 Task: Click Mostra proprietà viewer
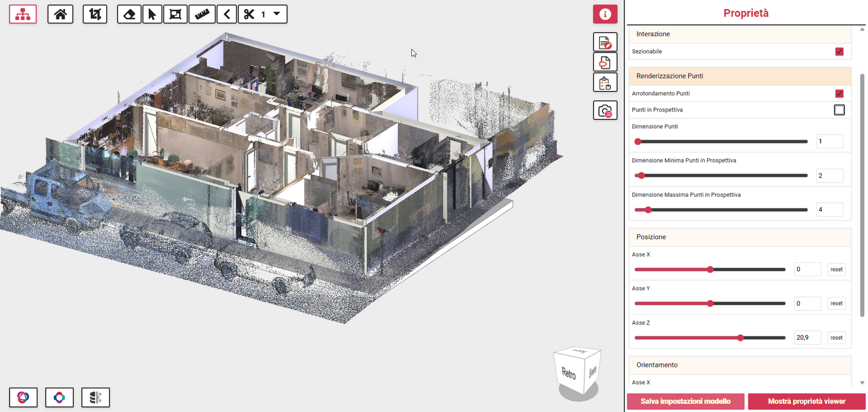click(x=806, y=401)
